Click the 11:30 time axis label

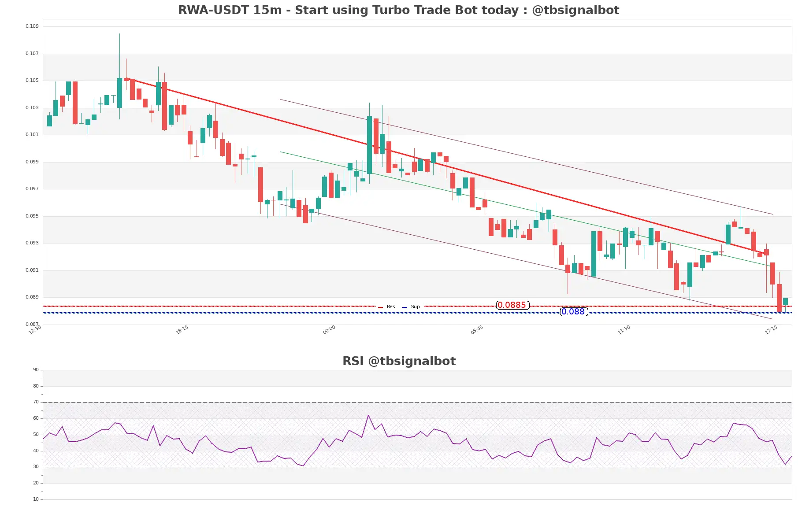coord(624,330)
